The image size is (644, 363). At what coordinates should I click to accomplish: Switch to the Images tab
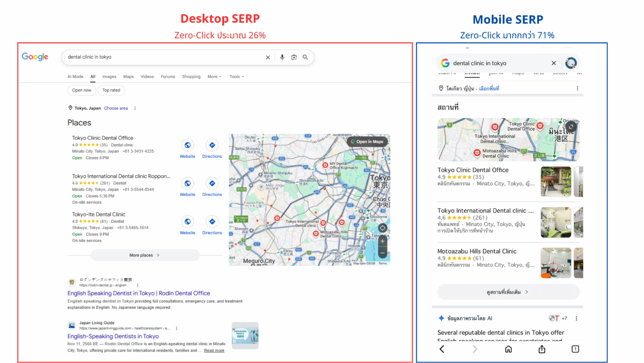pyautogui.click(x=109, y=77)
